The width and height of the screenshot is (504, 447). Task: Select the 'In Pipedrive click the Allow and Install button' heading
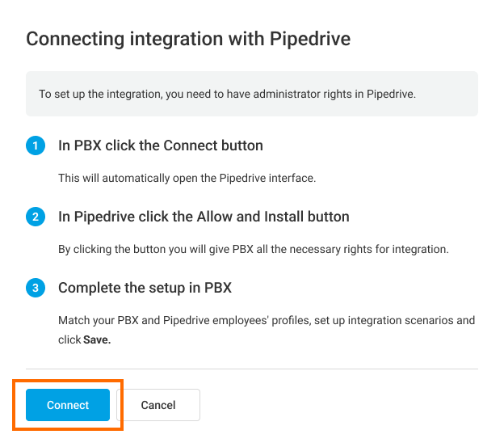pyautogui.click(x=204, y=217)
